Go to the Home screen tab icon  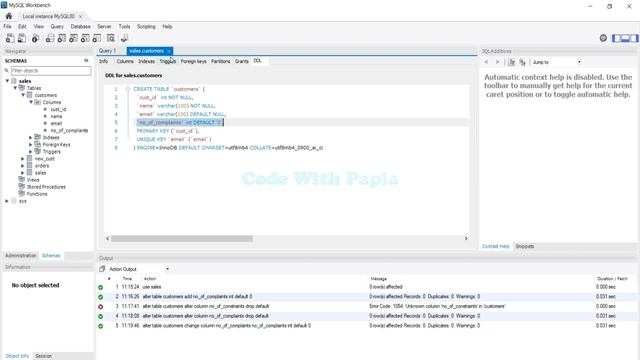coord(9,16)
